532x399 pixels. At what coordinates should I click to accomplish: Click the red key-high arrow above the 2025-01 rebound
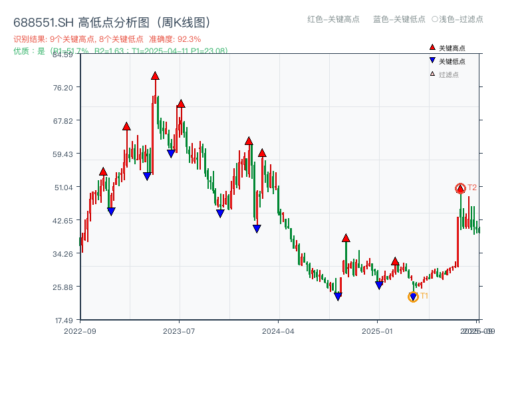tap(394, 261)
